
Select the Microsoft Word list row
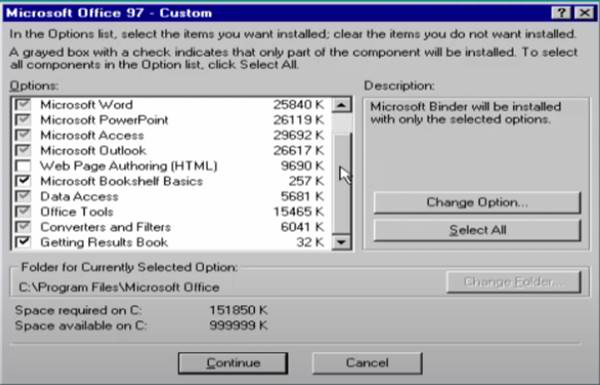(x=171, y=104)
